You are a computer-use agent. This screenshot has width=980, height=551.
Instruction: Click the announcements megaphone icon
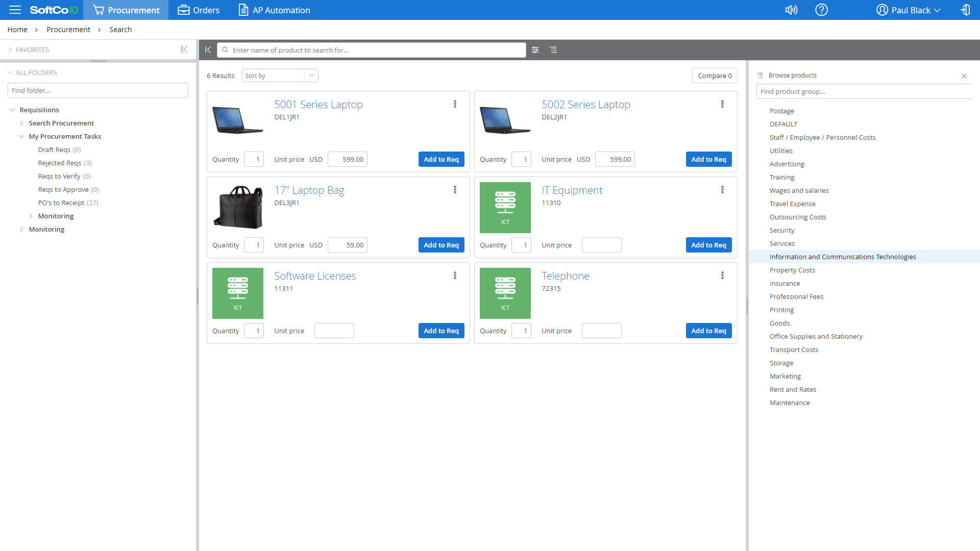pyautogui.click(x=791, y=10)
